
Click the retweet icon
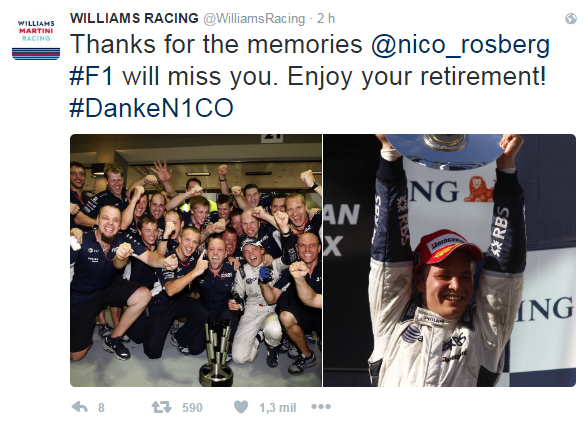161,407
